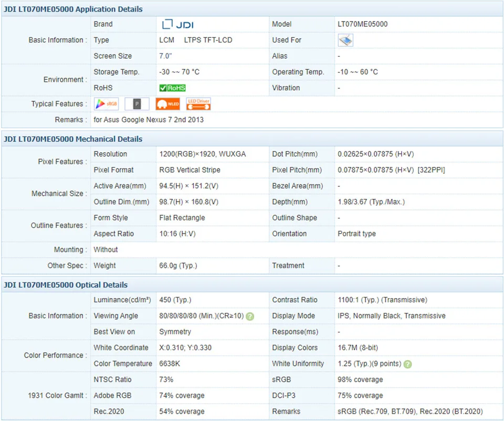Click white coordinate 'X:0.310; Y:0.330'

click(185, 348)
